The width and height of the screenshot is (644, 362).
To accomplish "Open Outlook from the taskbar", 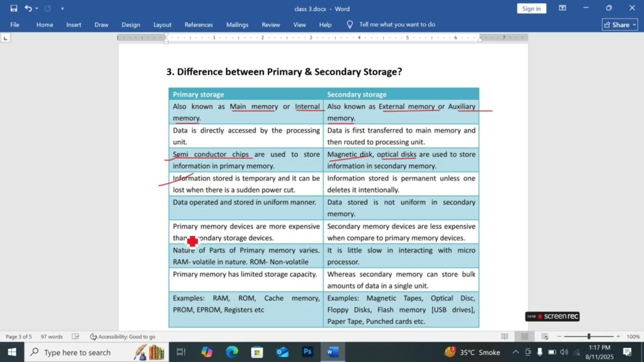I will (282, 352).
